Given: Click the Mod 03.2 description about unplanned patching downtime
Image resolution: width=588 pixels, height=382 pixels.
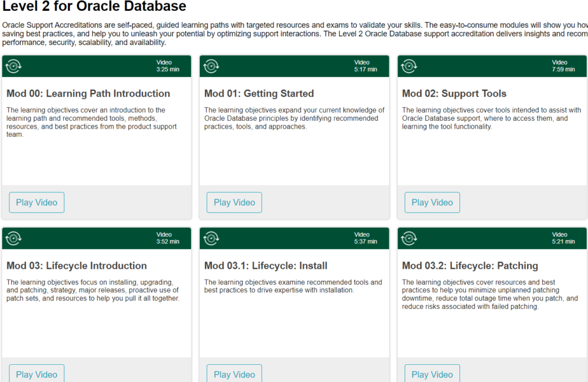Looking at the screenshot, I should (490, 294).
